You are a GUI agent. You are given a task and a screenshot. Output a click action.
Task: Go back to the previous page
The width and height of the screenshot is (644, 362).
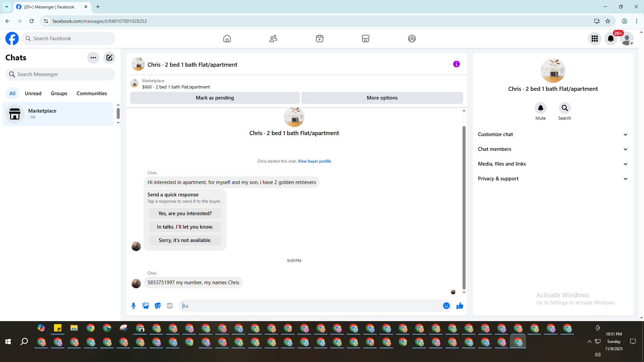point(7,21)
